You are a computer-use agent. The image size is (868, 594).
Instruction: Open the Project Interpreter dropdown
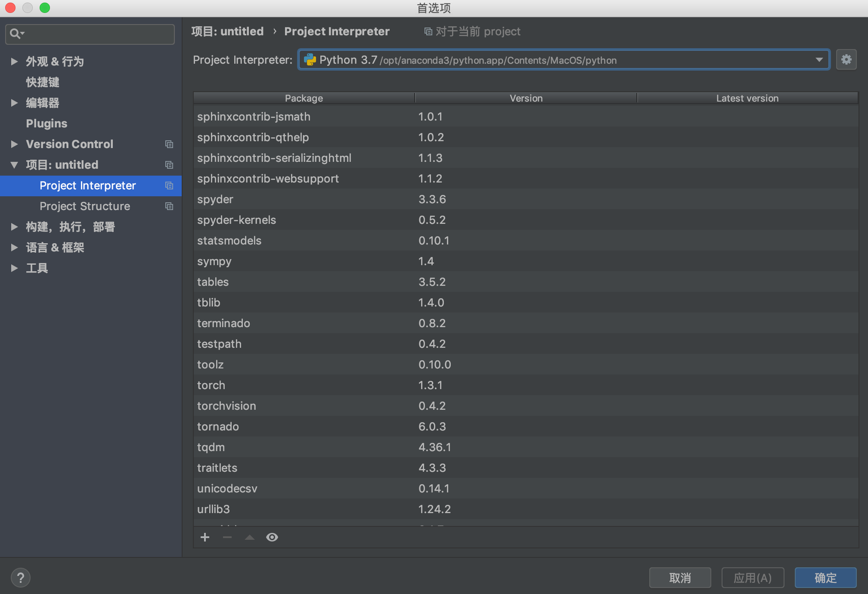click(x=819, y=60)
